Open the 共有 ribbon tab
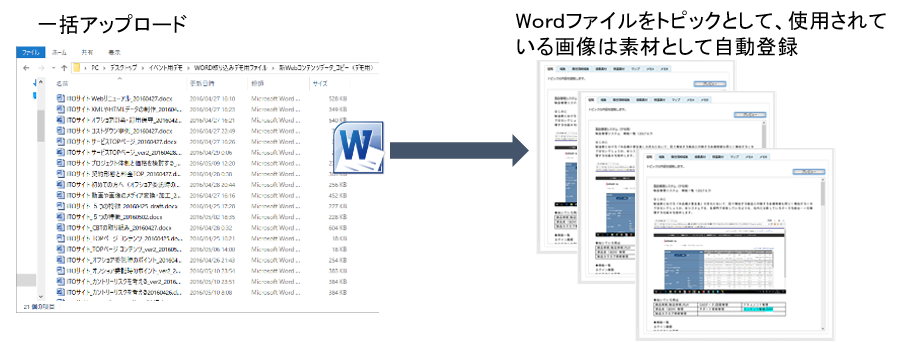The height and width of the screenshot is (360, 902). point(87,52)
